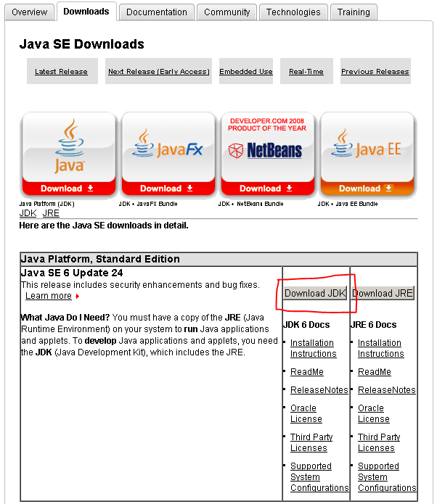Click the 'Java SE 6 Update 24' heading

[x=72, y=273]
